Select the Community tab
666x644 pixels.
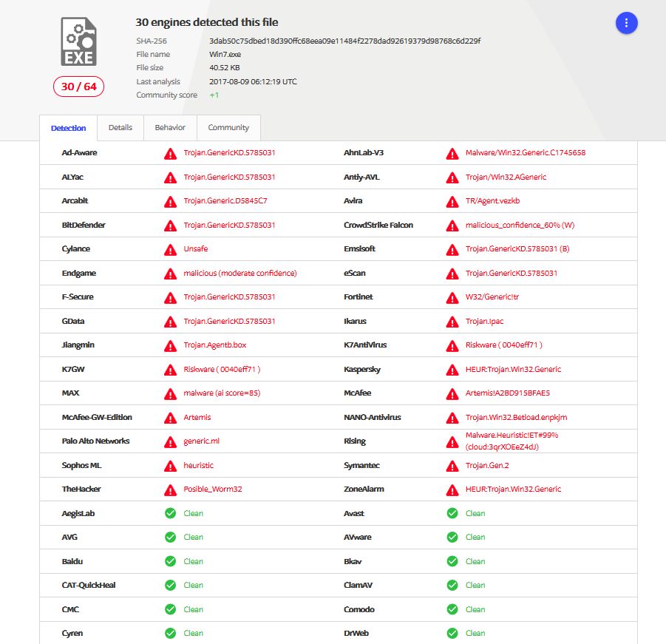click(228, 127)
